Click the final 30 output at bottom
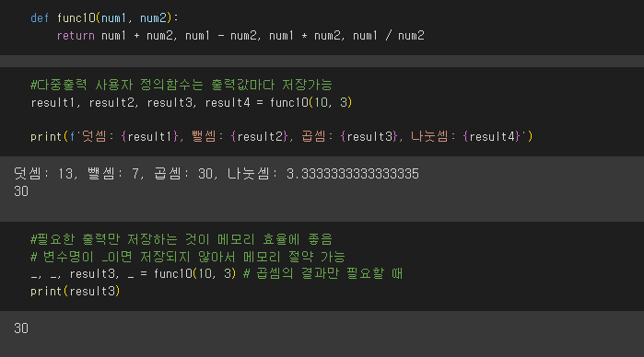The width and height of the screenshot is (644, 357). (21, 328)
